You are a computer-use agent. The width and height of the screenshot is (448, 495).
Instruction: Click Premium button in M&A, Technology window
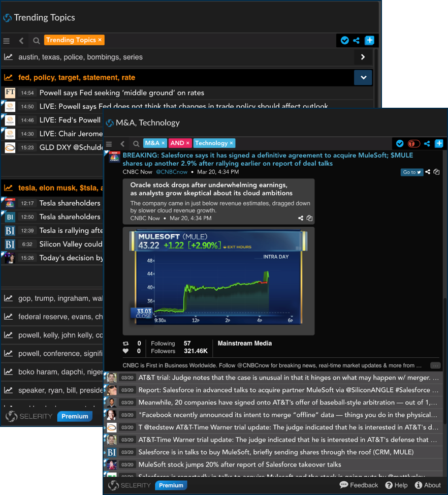click(x=171, y=485)
